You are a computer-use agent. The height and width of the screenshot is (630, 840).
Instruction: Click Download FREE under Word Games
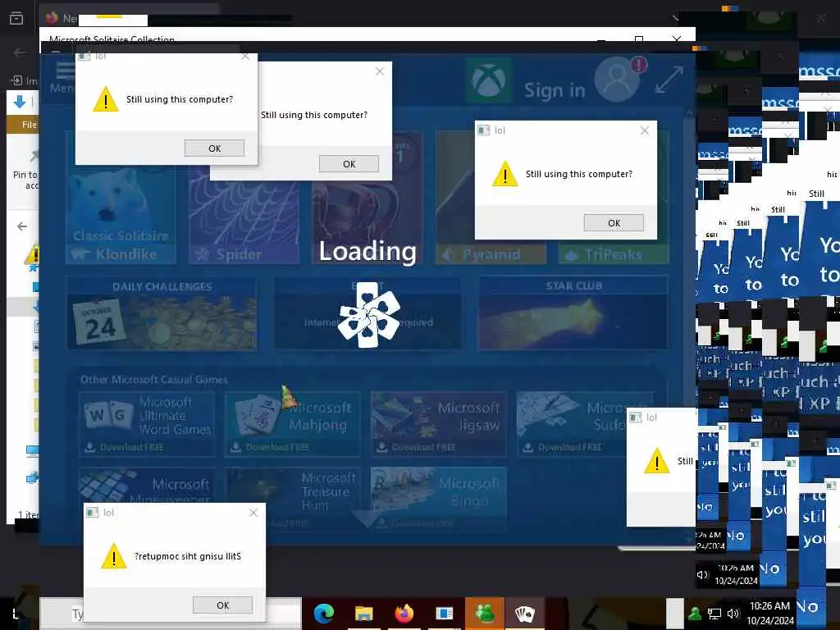[x=125, y=447]
